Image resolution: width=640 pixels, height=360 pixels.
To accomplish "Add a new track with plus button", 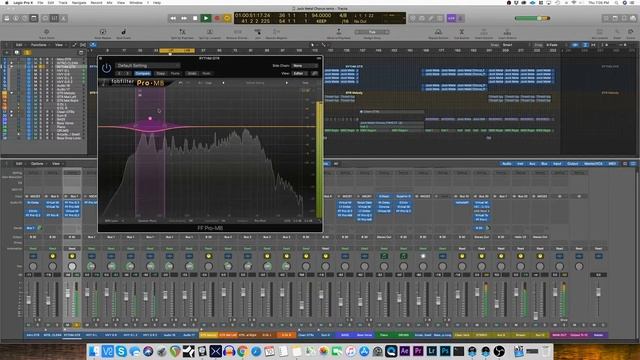I will [x=7, y=52].
